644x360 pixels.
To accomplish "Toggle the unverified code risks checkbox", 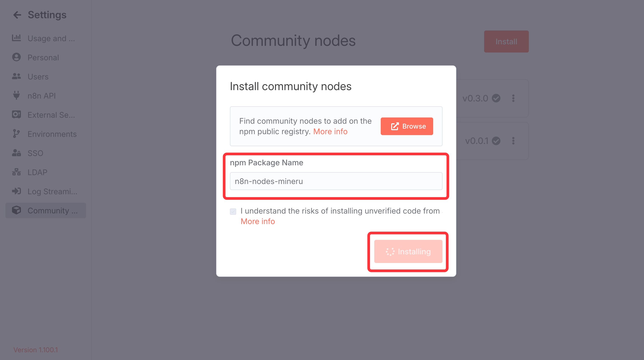I will click(233, 212).
